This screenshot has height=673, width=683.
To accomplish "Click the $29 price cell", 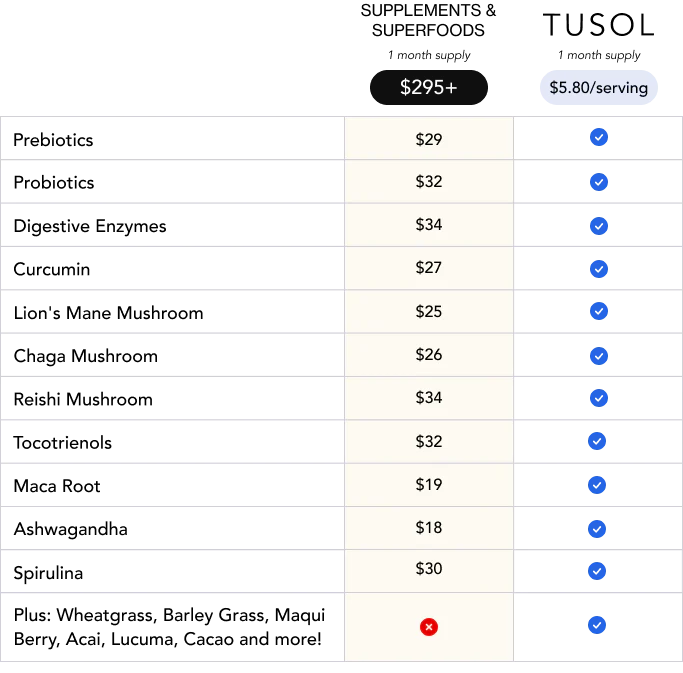I will (x=428, y=139).
